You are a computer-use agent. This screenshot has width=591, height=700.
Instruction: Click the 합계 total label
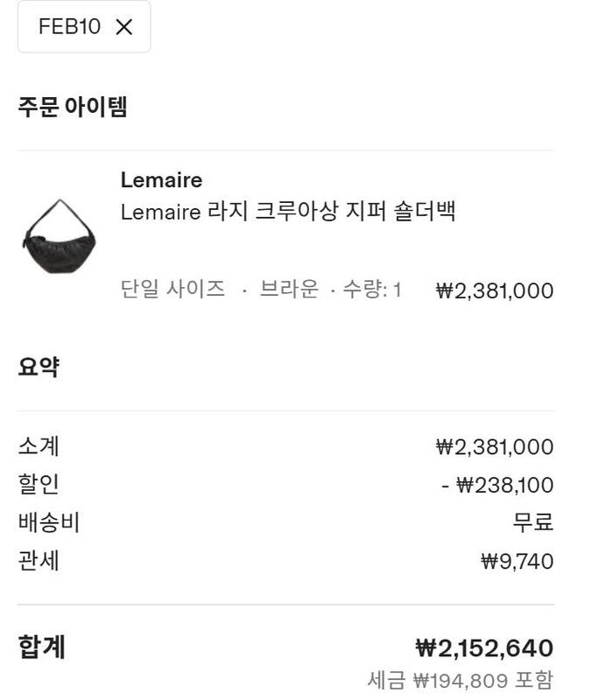(42, 647)
